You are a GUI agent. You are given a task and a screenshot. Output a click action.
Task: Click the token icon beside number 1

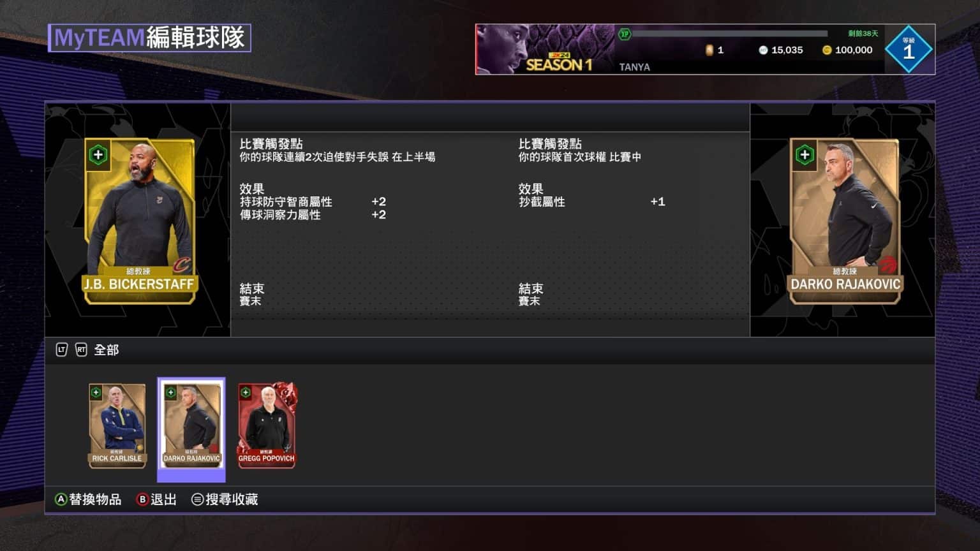click(709, 50)
